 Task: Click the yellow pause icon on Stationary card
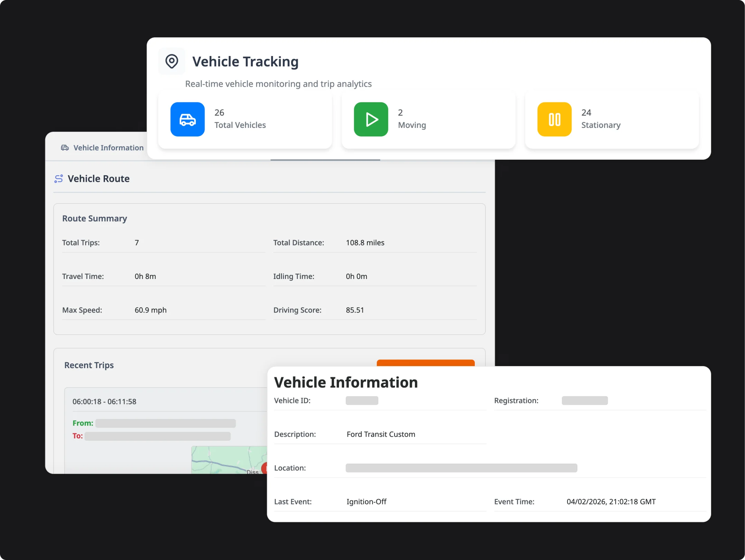coord(554,119)
